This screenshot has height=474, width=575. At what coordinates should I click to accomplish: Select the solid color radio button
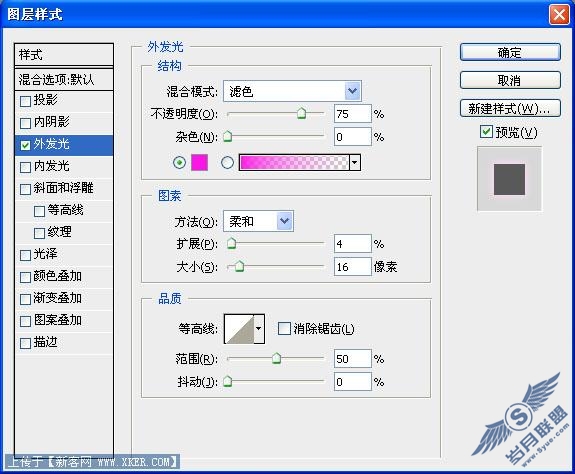click(x=179, y=162)
